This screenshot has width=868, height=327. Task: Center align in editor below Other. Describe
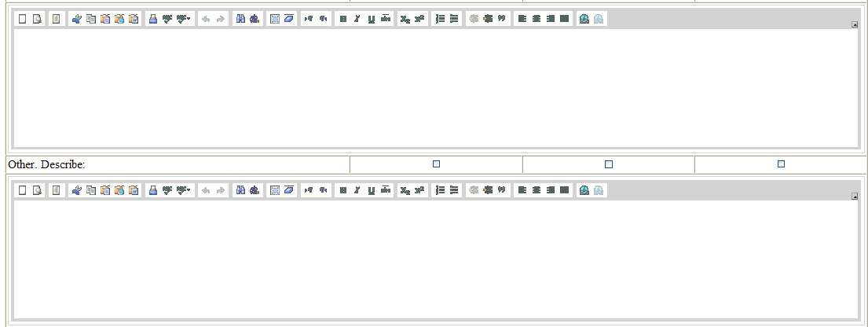537,190
